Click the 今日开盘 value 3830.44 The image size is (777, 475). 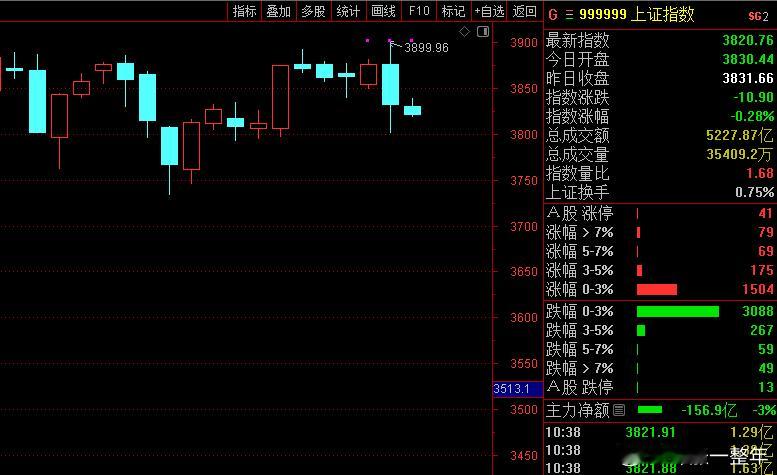[748, 59]
